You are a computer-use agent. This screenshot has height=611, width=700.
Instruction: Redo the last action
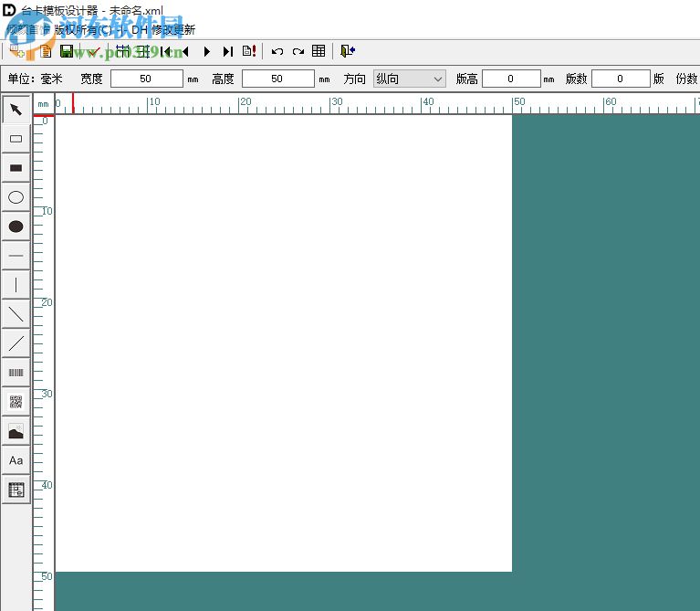coord(298,51)
